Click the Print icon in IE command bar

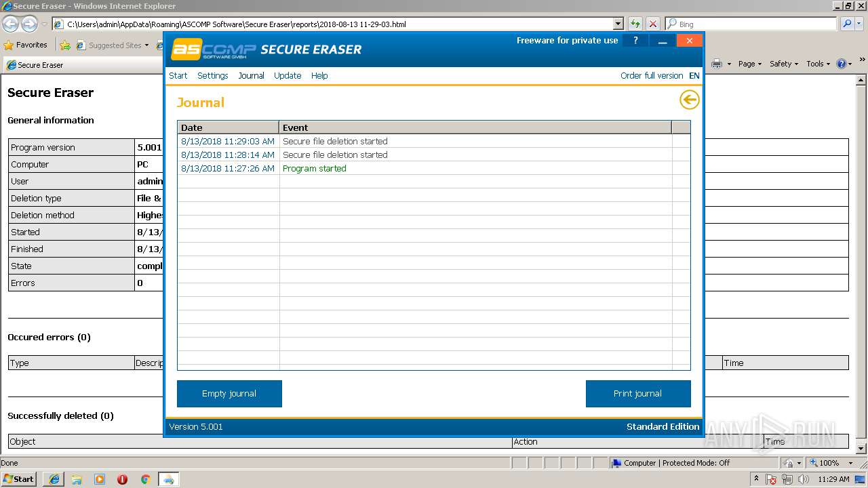tap(717, 64)
